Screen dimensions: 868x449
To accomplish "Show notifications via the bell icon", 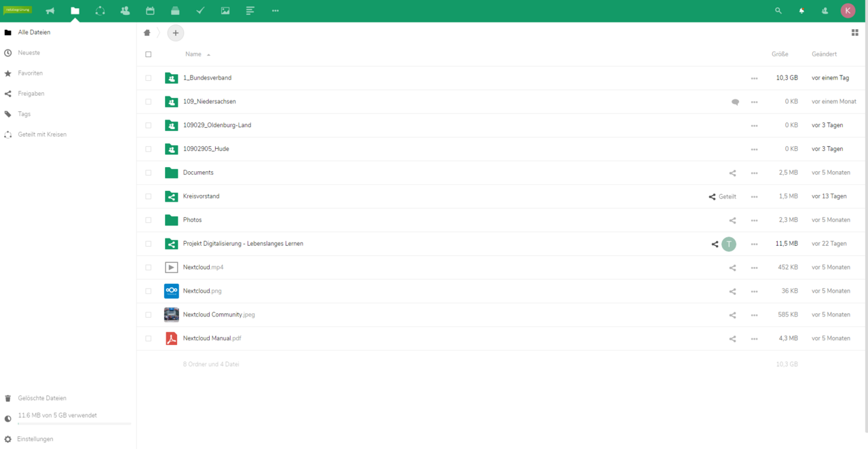I will point(801,11).
